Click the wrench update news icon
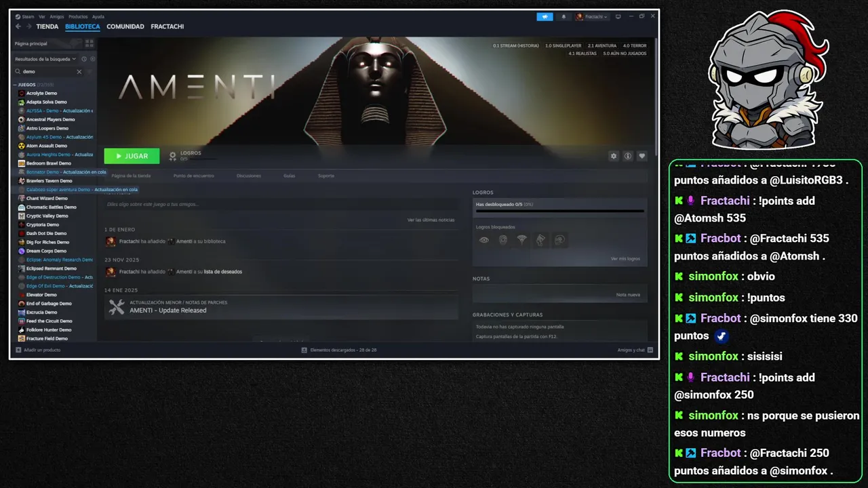The width and height of the screenshot is (868, 488). tap(117, 307)
